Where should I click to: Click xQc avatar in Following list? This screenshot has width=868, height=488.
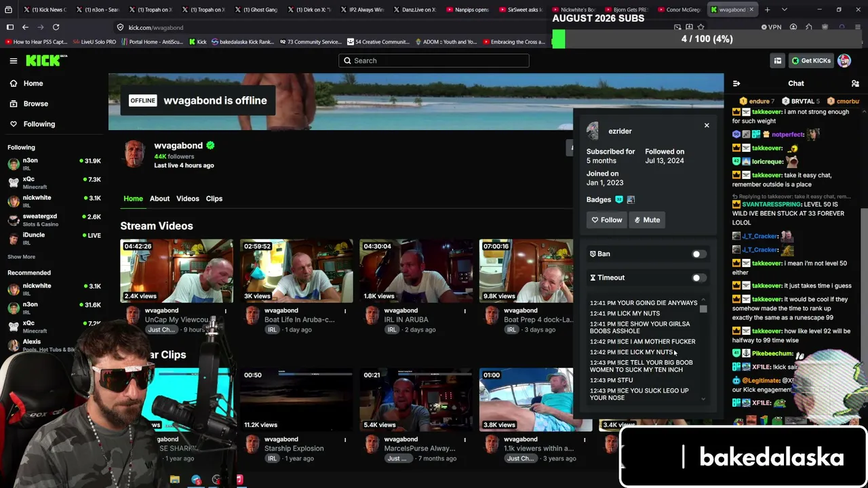(14, 182)
